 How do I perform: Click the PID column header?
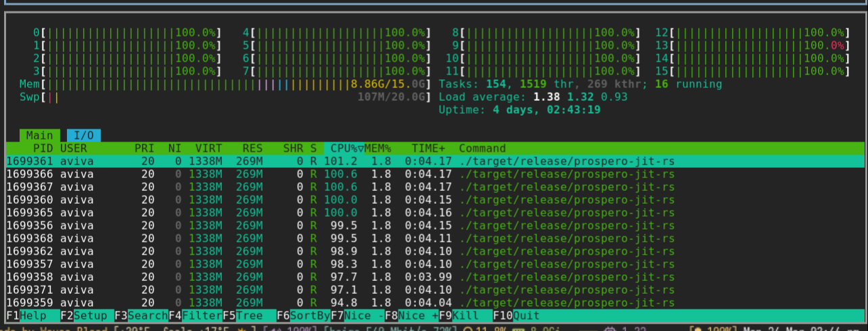(42, 148)
